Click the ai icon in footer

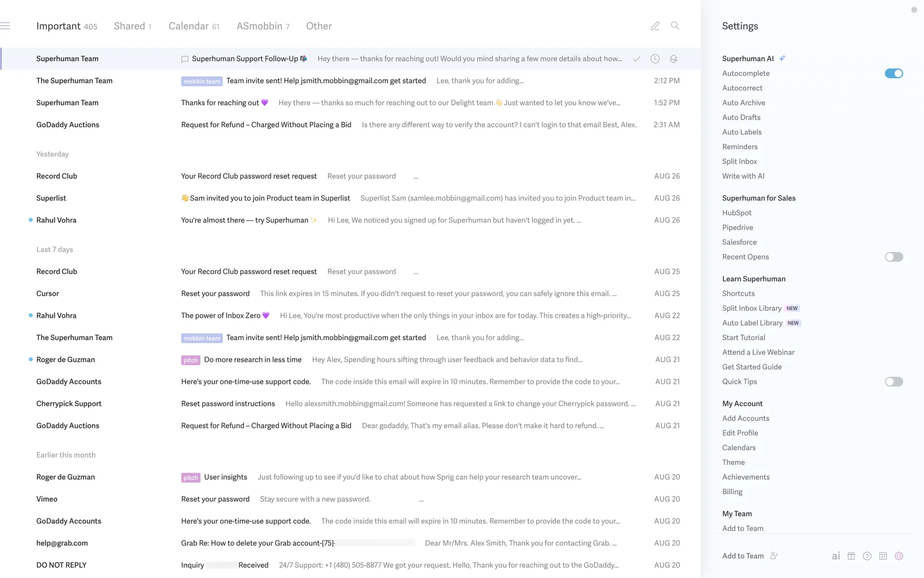[836, 556]
